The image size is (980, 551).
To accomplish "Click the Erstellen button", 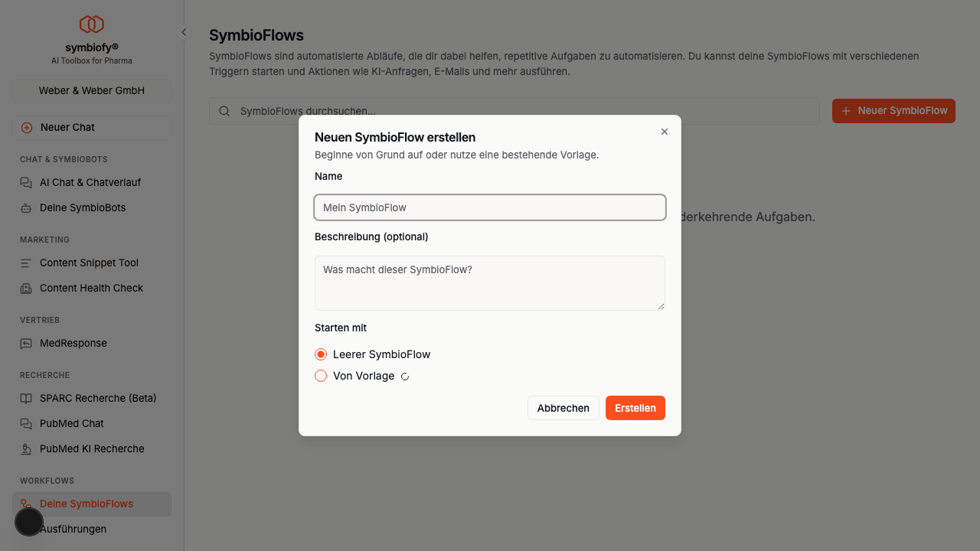I will [x=635, y=408].
